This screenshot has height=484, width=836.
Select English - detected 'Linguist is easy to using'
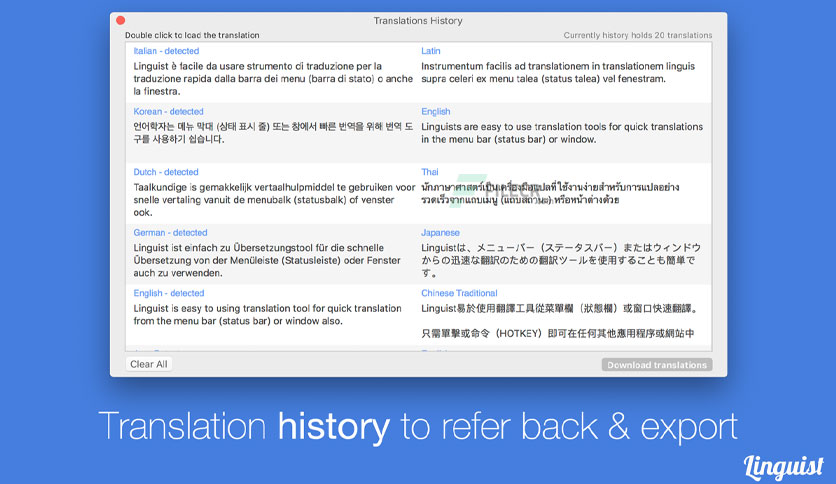click(x=267, y=314)
